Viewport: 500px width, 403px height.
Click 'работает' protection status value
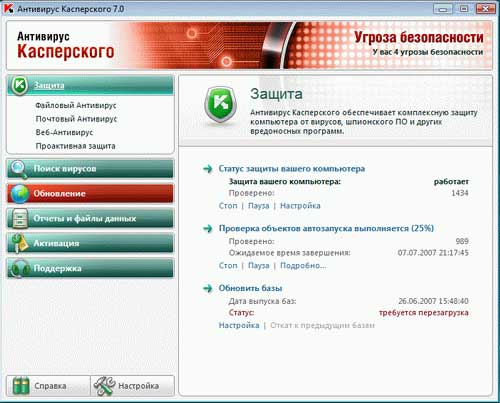pos(451,182)
